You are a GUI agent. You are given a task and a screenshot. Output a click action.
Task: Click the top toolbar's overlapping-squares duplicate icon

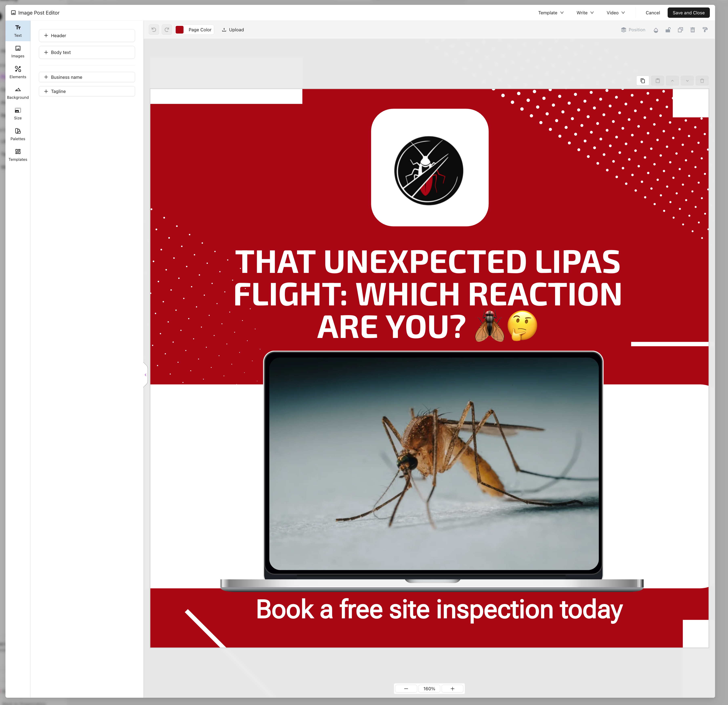tap(681, 30)
